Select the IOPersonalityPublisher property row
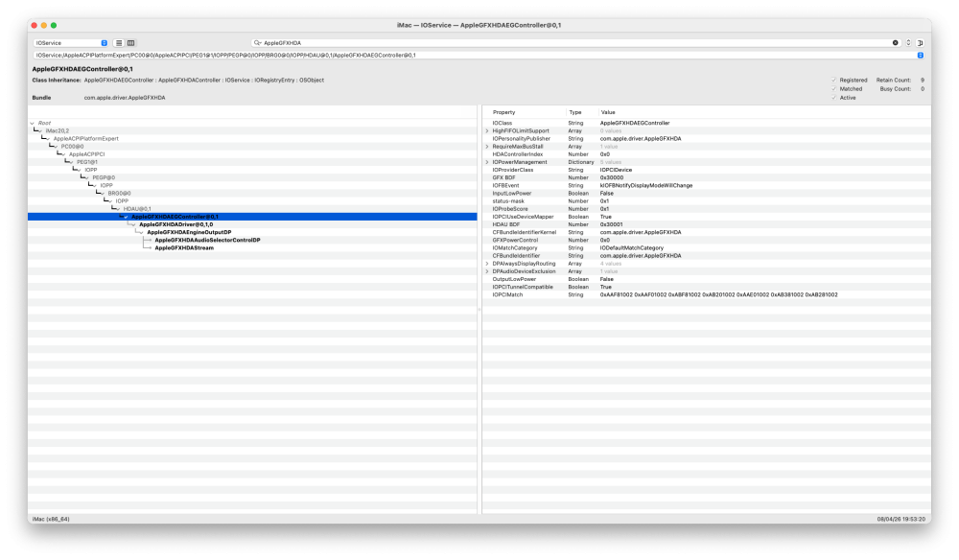 707,139
